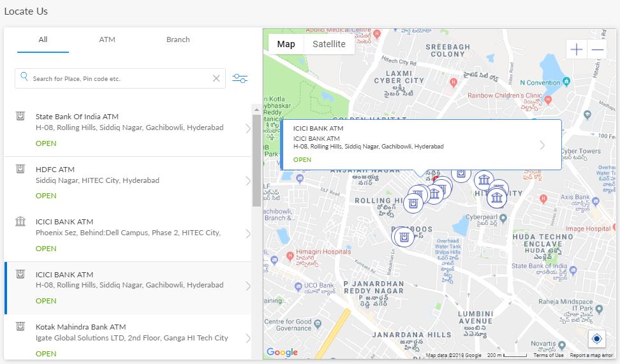Switch map to Map view
Screen dimensions: 620x364
(286, 44)
